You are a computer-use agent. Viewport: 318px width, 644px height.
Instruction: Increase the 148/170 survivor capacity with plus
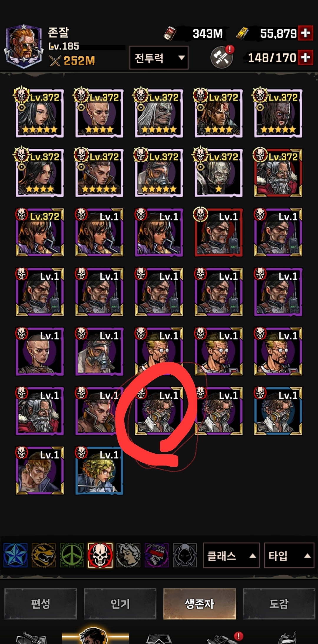tap(305, 57)
